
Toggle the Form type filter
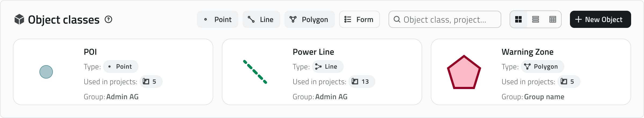click(359, 19)
